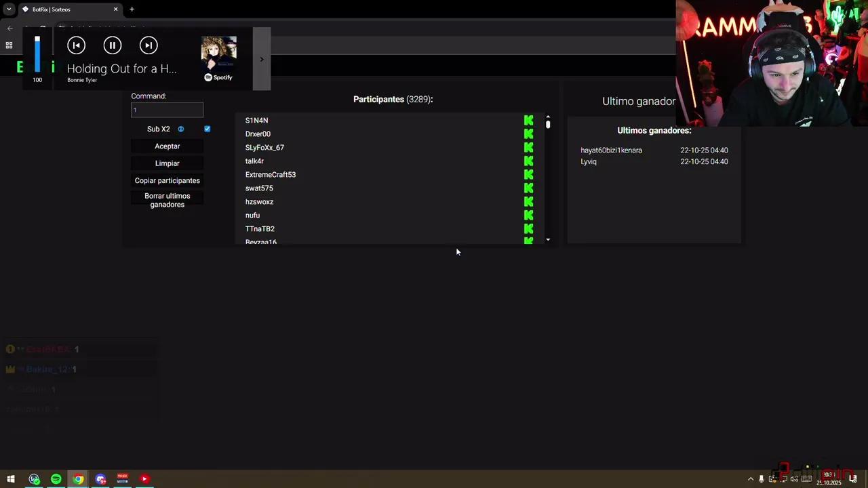The image size is (868, 488).
Task: Click the down arrow of participants scrollbar
Action: (x=548, y=240)
